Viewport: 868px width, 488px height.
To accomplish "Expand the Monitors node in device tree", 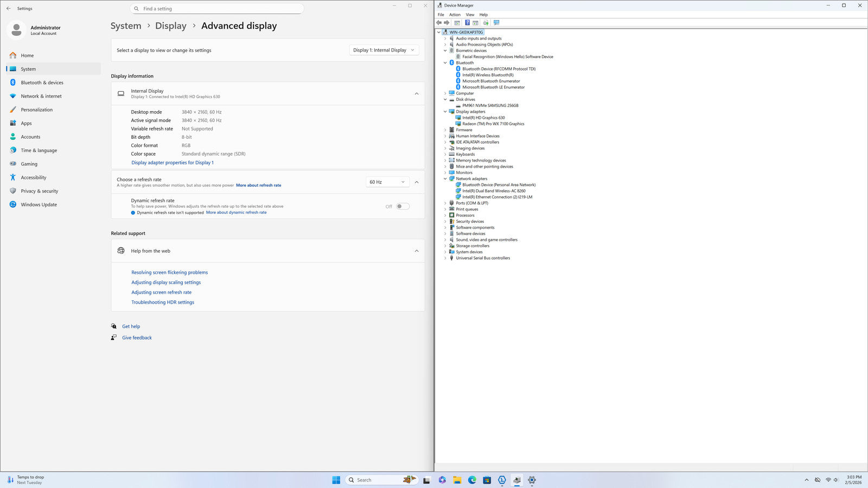I will (445, 172).
